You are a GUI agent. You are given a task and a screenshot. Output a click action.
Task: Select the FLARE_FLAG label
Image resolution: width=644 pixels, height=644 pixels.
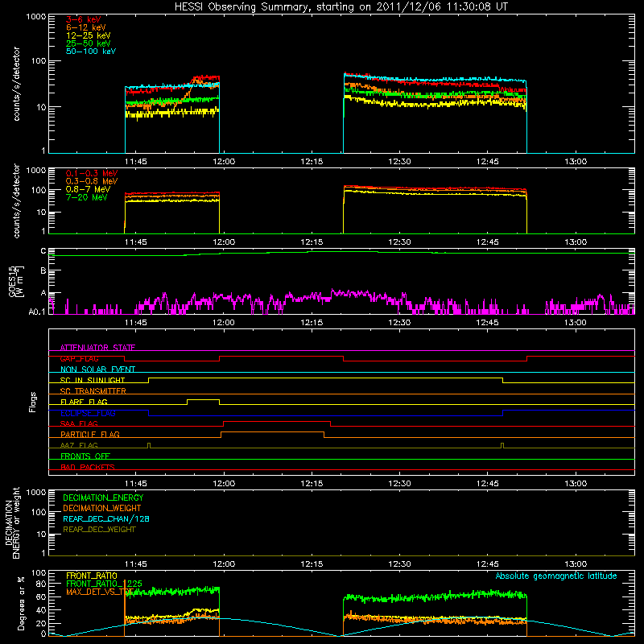click(x=84, y=402)
